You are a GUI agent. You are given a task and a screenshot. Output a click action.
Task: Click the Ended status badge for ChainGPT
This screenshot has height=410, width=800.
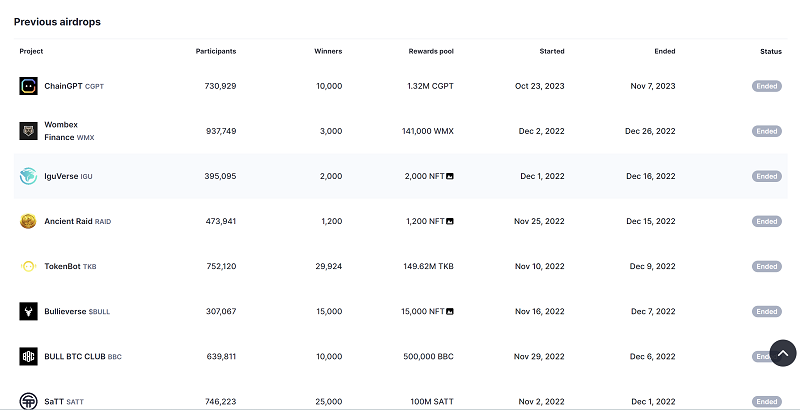(x=766, y=86)
